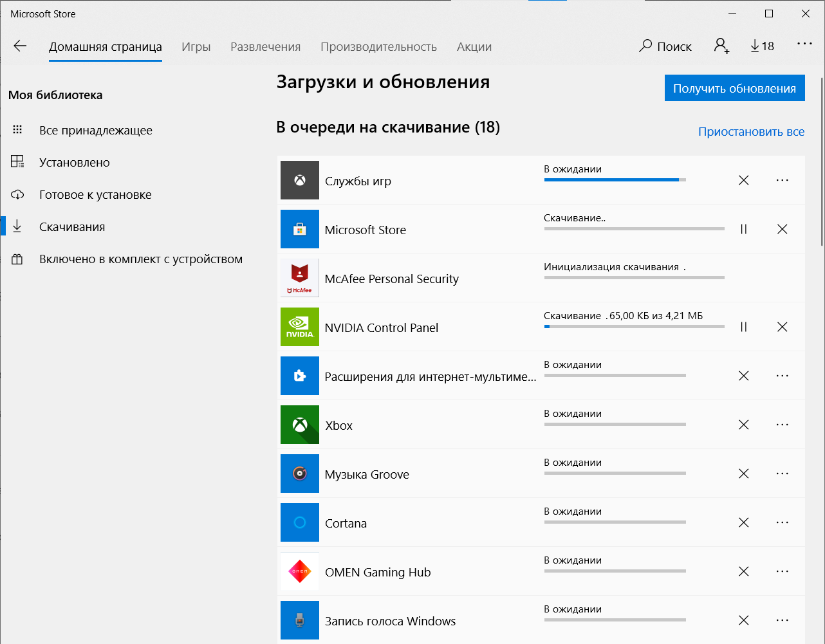The height and width of the screenshot is (644, 825).
Task: Click the Xbox app icon
Action: pos(300,425)
